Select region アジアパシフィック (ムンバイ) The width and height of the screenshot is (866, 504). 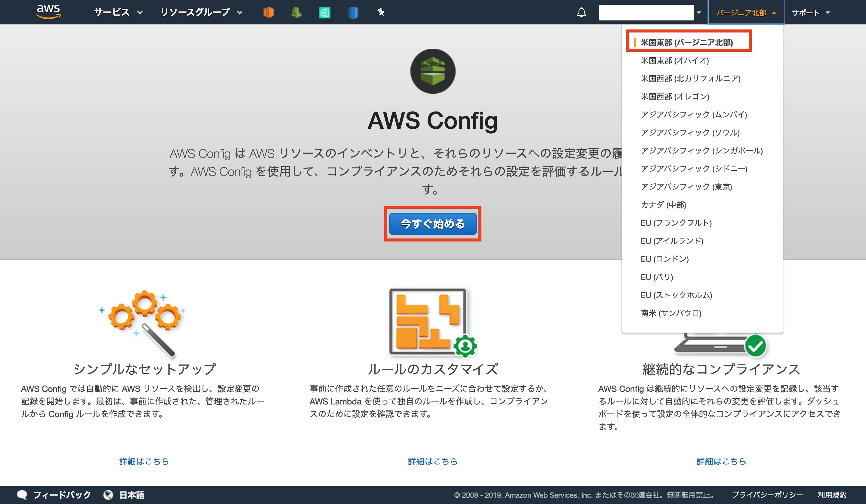[694, 115]
